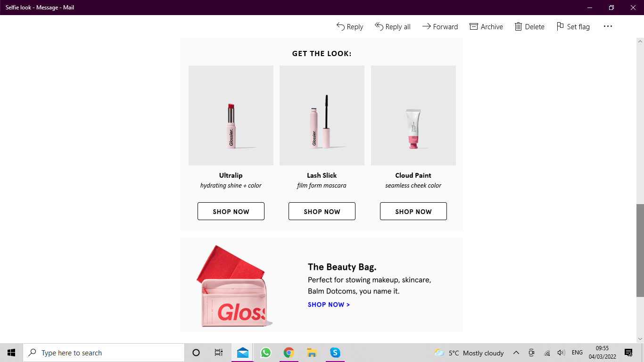Screen dimensions: 644x362
Task: Open Google Chrome from the taskbar
Action: 289,353
